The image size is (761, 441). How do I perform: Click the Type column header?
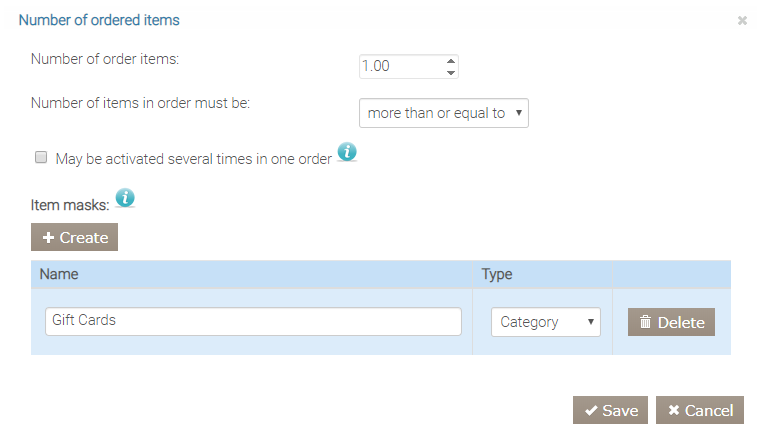click(x=497, y=274)
